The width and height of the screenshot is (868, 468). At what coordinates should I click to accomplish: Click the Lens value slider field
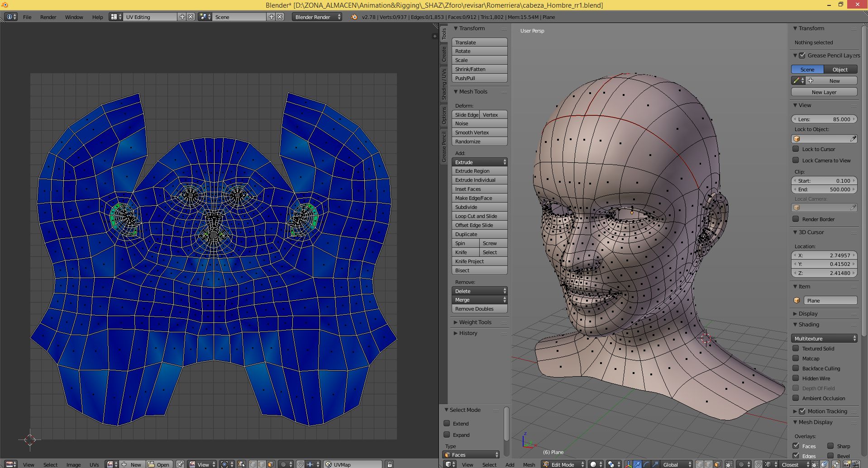click(x=824, y=119)
